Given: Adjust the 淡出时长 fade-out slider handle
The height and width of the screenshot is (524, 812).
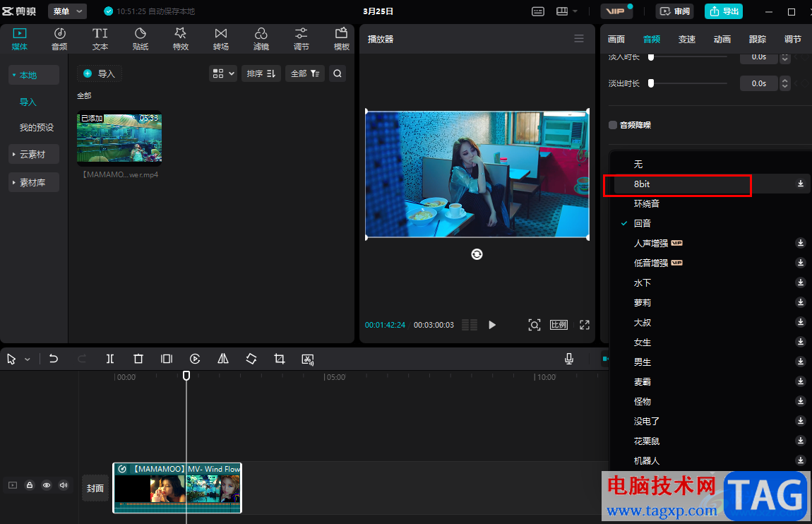Looking at the screenshot, I should (651, 83).
